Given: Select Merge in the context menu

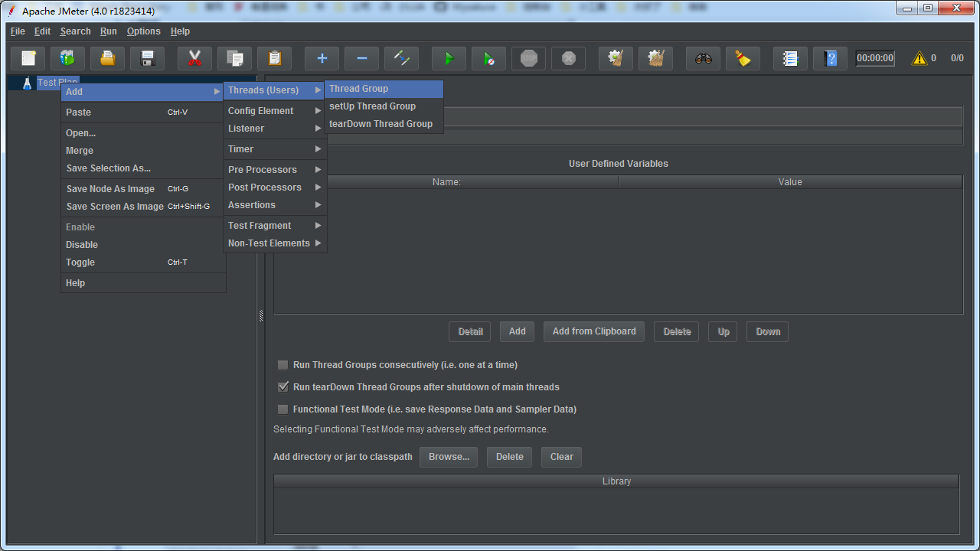Looking at the screenshot, I should 143,151.
